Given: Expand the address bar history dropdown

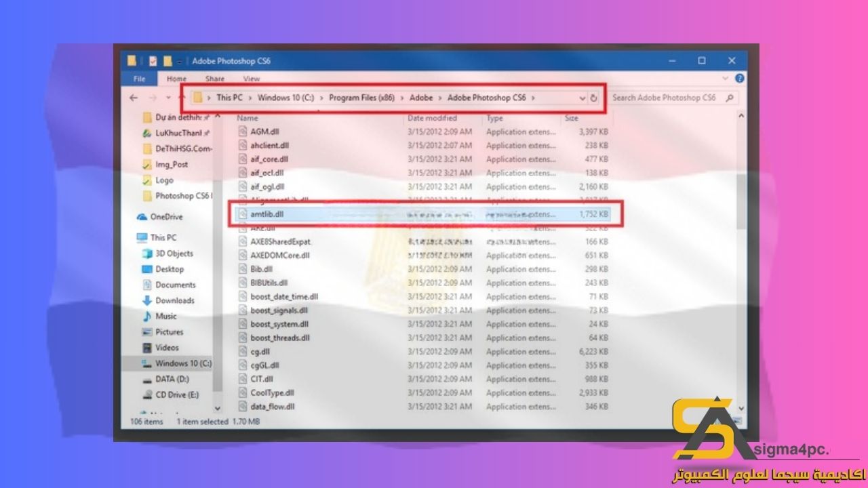Looking at the screenshot, I should pos(582,98).
